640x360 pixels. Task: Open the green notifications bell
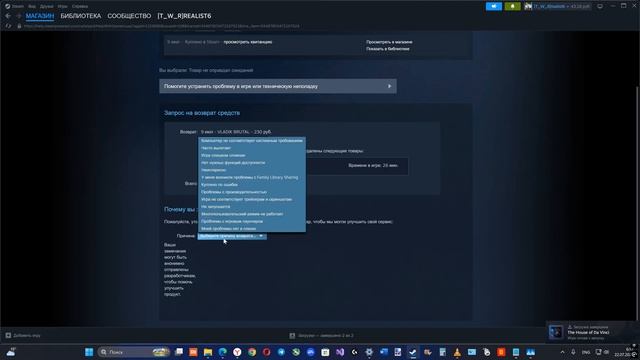pos(512,6)
